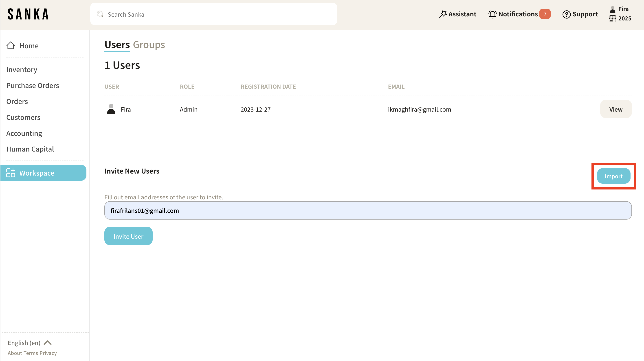644x361 pixels.
Task: Click the notifications count badge
Action: click(x=545, y=14)
